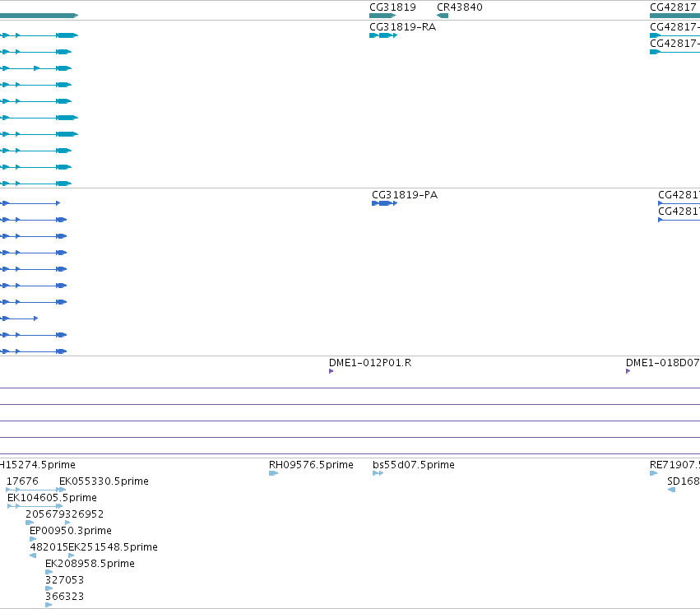Click the EP00950.3prime EST label
This screenshot has width=700, height=609.
71,531
